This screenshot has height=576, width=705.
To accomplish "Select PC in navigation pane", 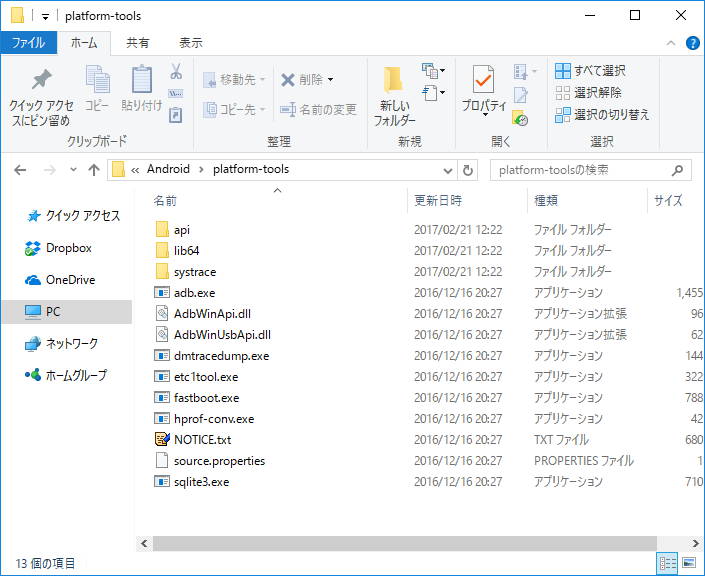I will (67, 312).
